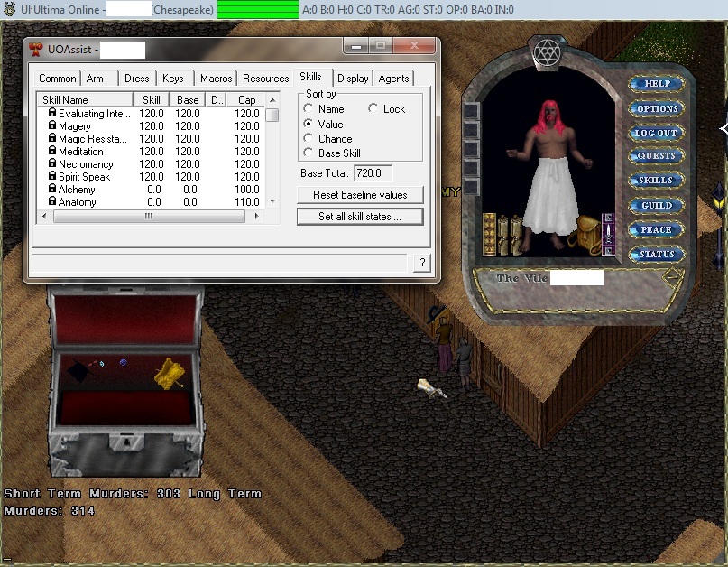Click the Ultima Online window icon
Image resolution: width=728 pixels, height=567 pixels.
coord(9,9)
